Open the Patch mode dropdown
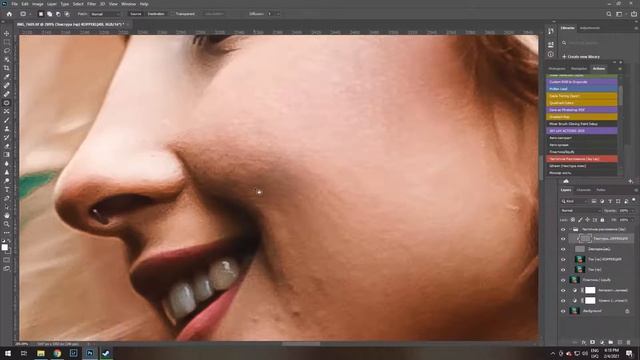 click(105, 14)
